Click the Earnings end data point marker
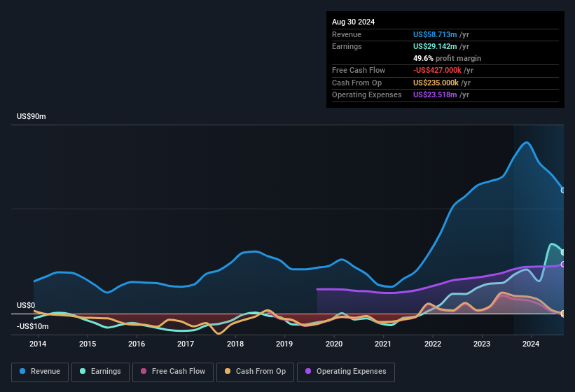The image size is (575, 392). click(563, 252)
